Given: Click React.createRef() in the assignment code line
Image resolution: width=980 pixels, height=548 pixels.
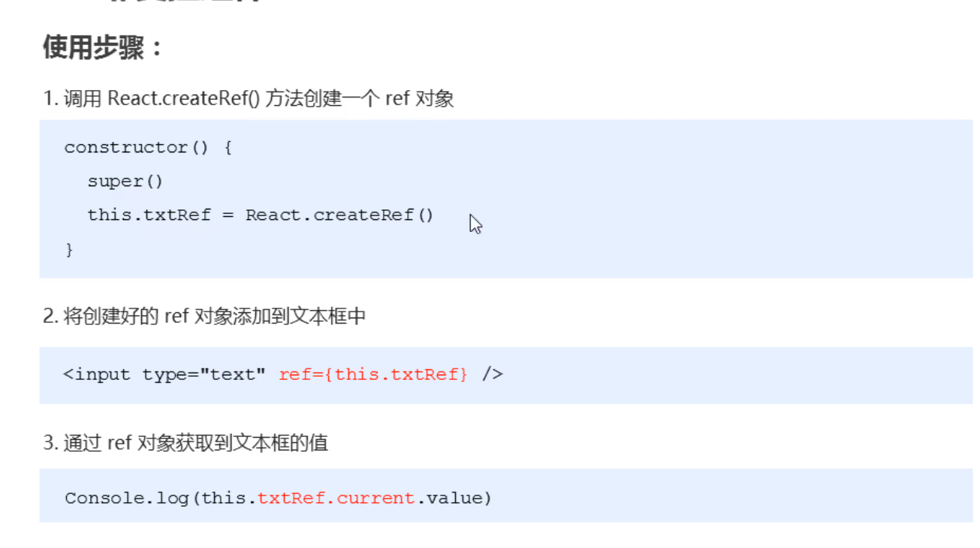Looking at the screenshot, I should 339,215.
